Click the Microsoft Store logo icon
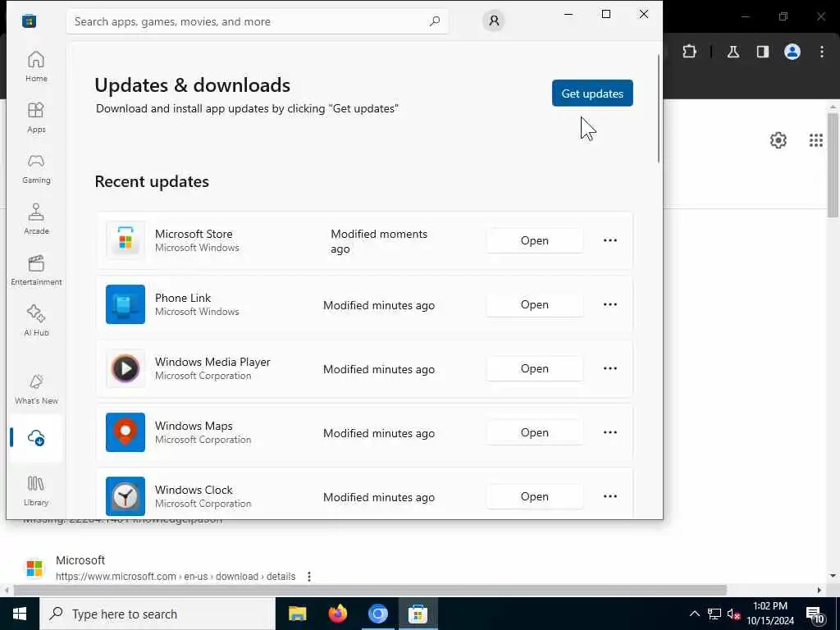Viewport: 840px width, 630px height. [29, 21]
